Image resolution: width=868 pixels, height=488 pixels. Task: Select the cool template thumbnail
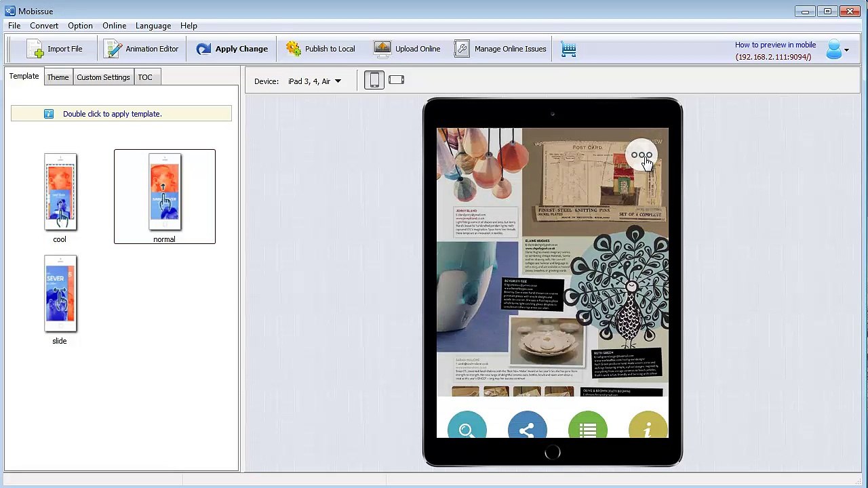pos(60,192)
